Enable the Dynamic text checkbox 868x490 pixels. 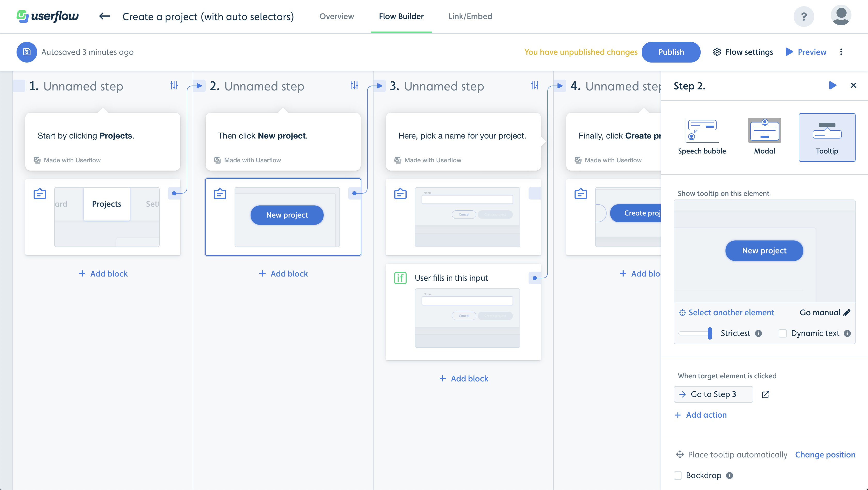click(783, 333)
